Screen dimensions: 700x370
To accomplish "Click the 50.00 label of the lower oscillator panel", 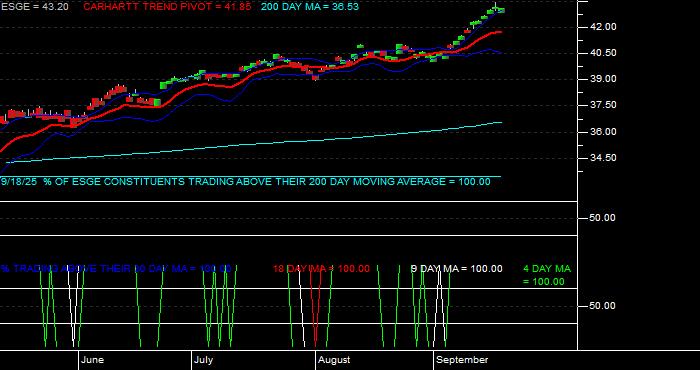I will 603,306.
